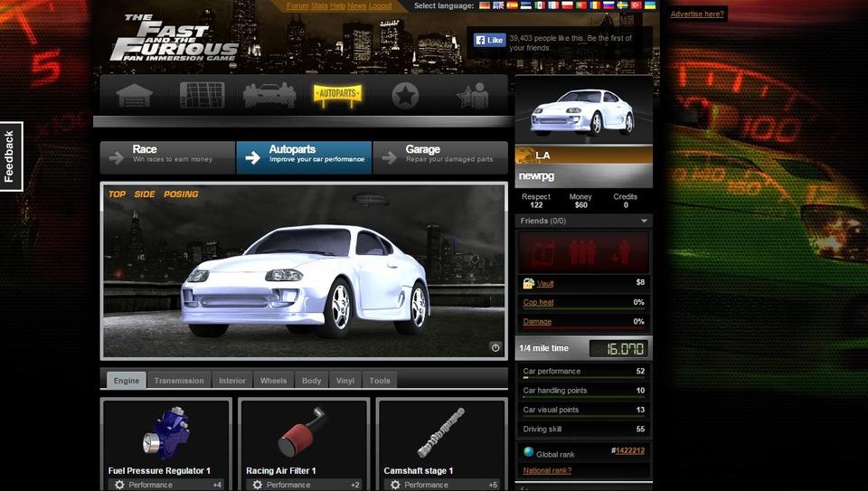
Task: Switch language to German flag
Action: pyautogui.click(x=485, y=5)
